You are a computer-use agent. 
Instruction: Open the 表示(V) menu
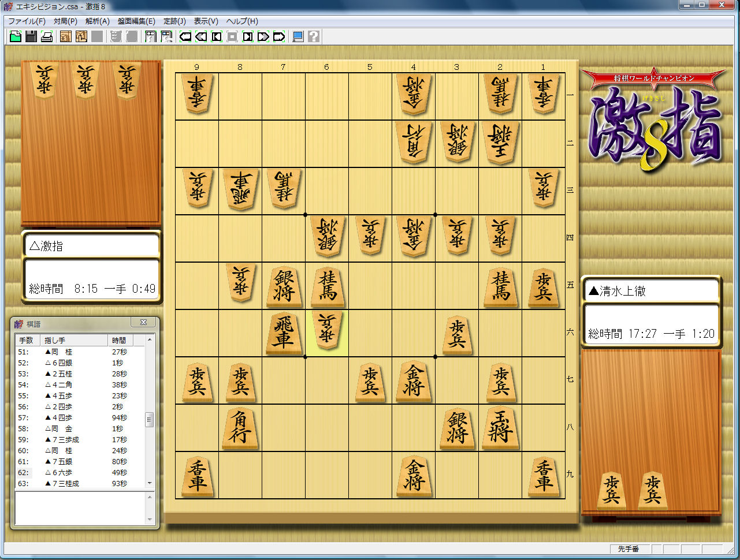click(x=206, y=21)
